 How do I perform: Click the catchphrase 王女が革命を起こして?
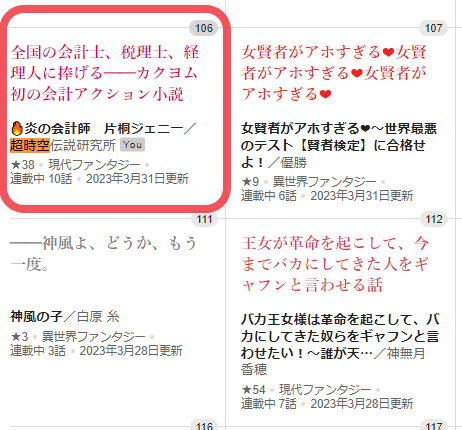[335, 264]
